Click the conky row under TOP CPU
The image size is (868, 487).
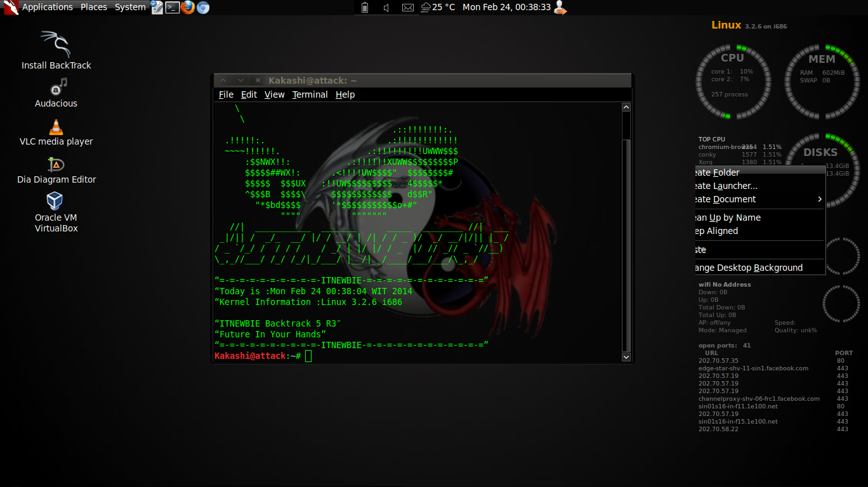tap(740, 155)
